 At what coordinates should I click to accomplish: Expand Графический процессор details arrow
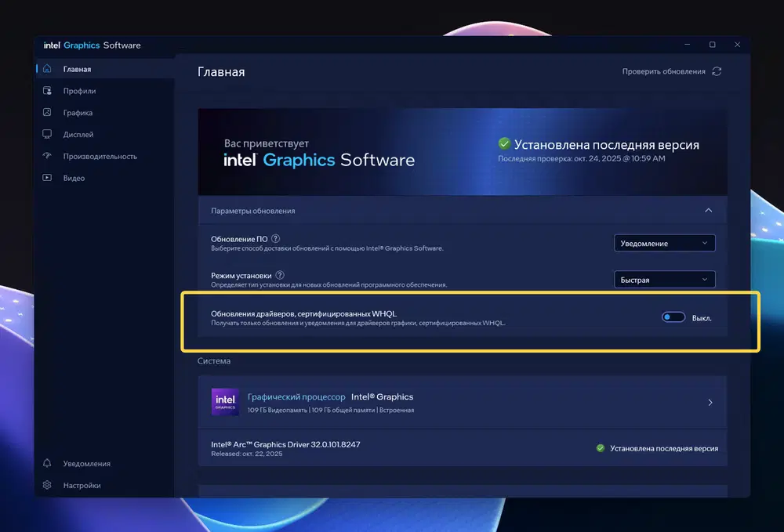(710, 402)
